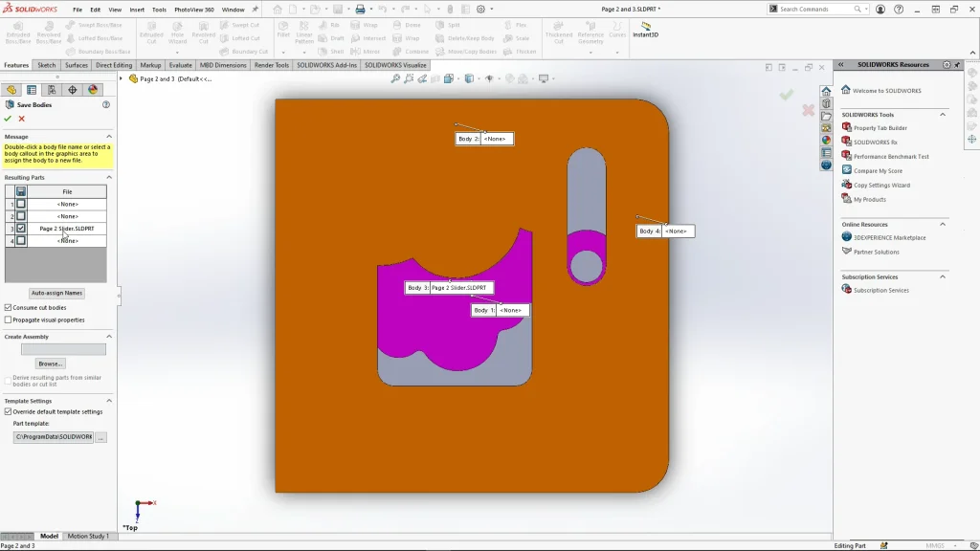Image resolution: width=980 pixels, height=551 pixels.
Task: Switch to the Evaluate tab
Action: pyautogui.click(x=180, y=65)
